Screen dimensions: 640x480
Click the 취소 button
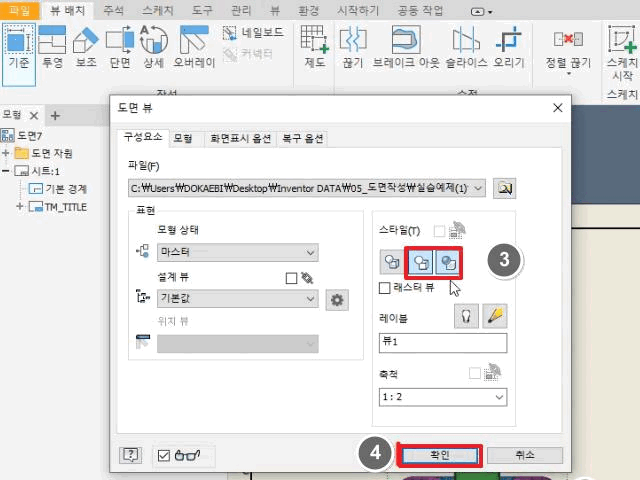[x=524, y=455]
